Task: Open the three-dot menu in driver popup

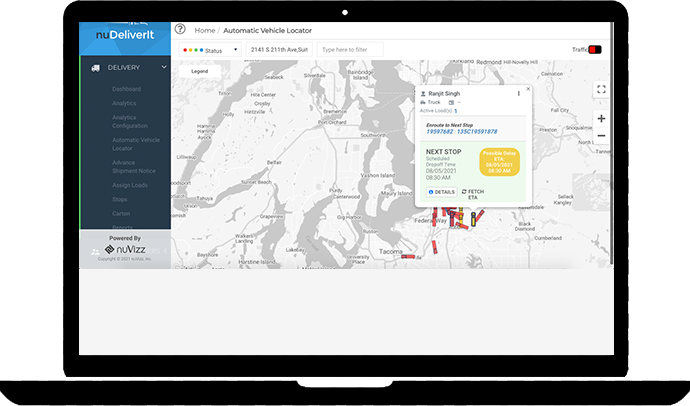Action: point(518,94)
